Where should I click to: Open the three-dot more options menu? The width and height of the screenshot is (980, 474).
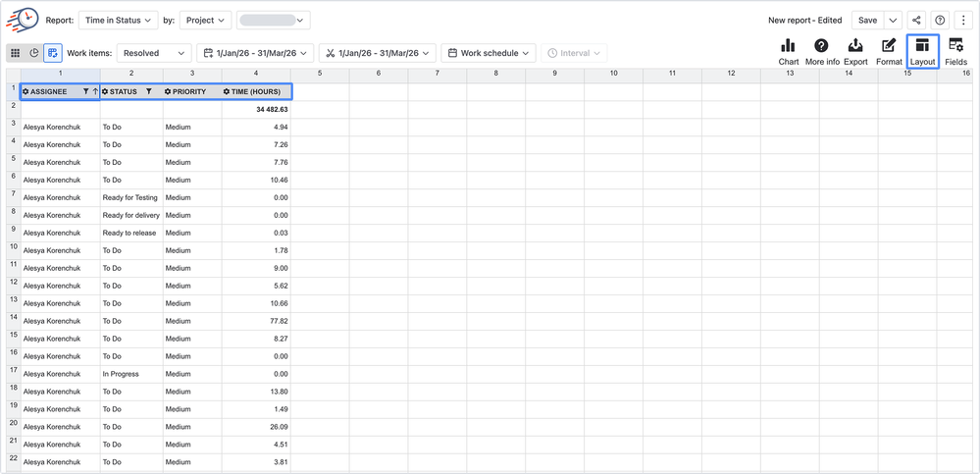coord(963,20)
